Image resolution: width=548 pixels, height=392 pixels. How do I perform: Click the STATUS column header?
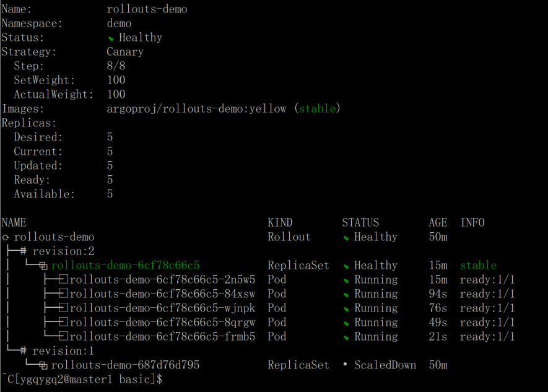[360, 222]
